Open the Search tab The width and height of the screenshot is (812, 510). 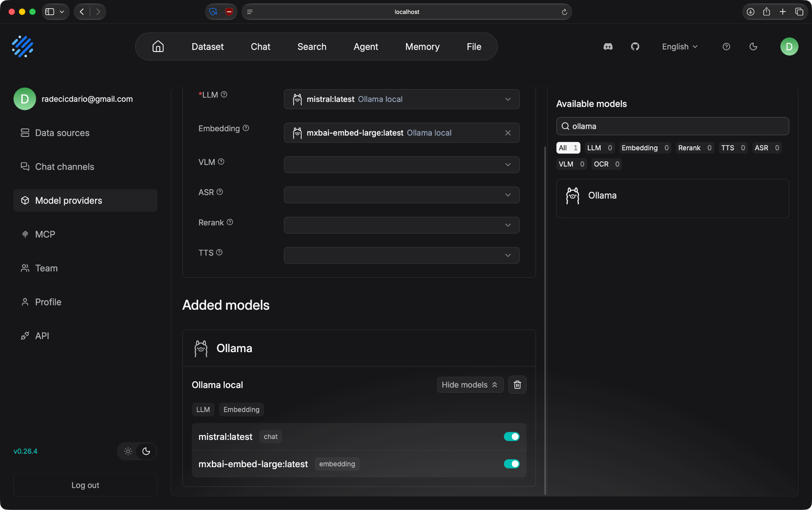click(x=312, y=46)
